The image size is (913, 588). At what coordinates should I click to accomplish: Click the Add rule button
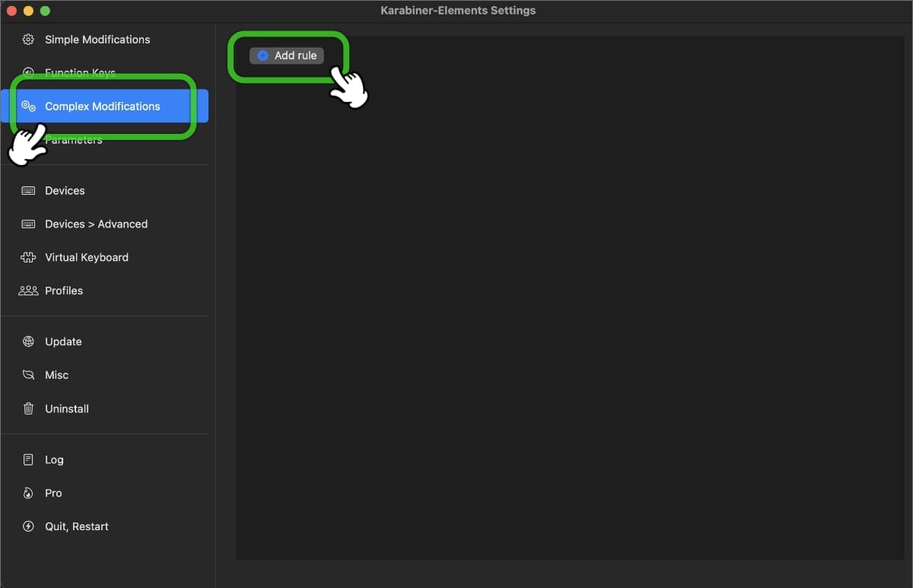coord(287,56)
